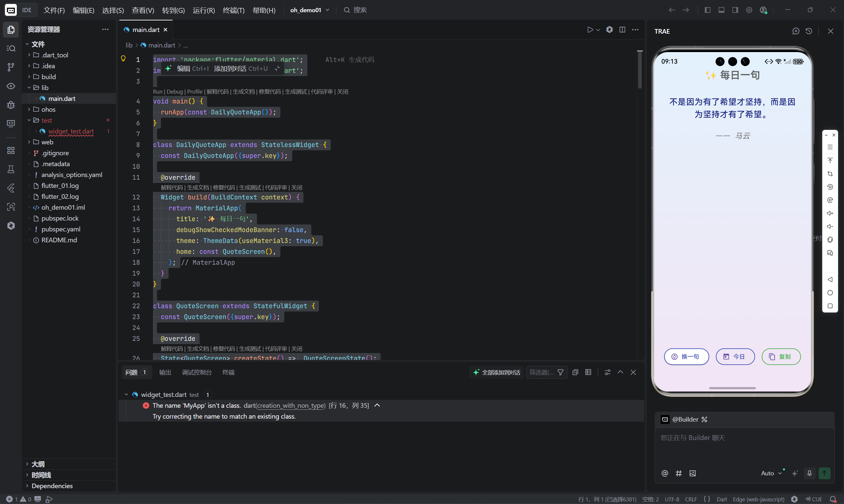This screenshot has height=504, width=844.
Task: Open Run and Debug bug icon
Action: 11,105
